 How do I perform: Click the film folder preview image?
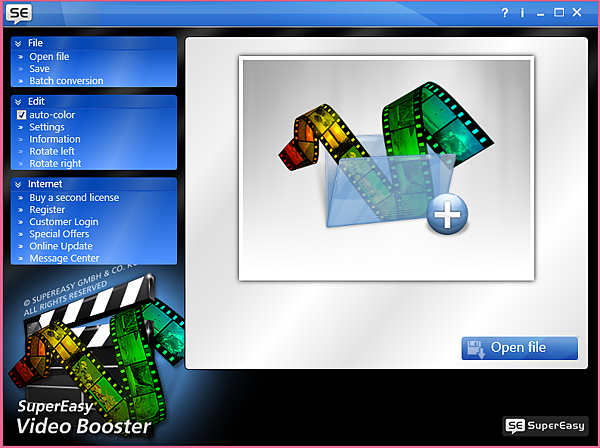(x=386, y=168)
